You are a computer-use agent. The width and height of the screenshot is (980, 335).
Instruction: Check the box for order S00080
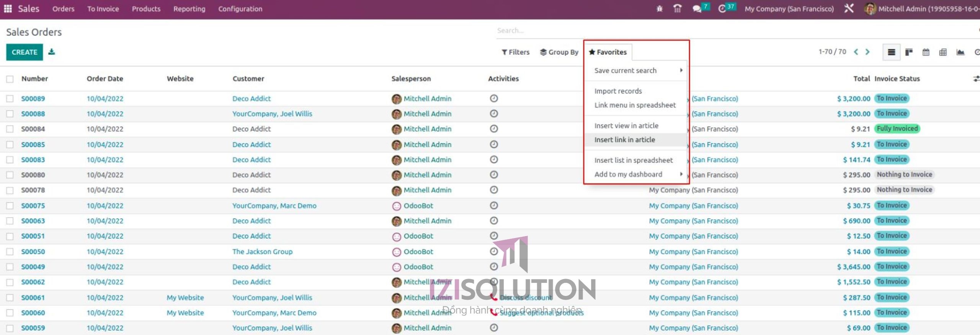pyautogui.click(x=10, y=175)
